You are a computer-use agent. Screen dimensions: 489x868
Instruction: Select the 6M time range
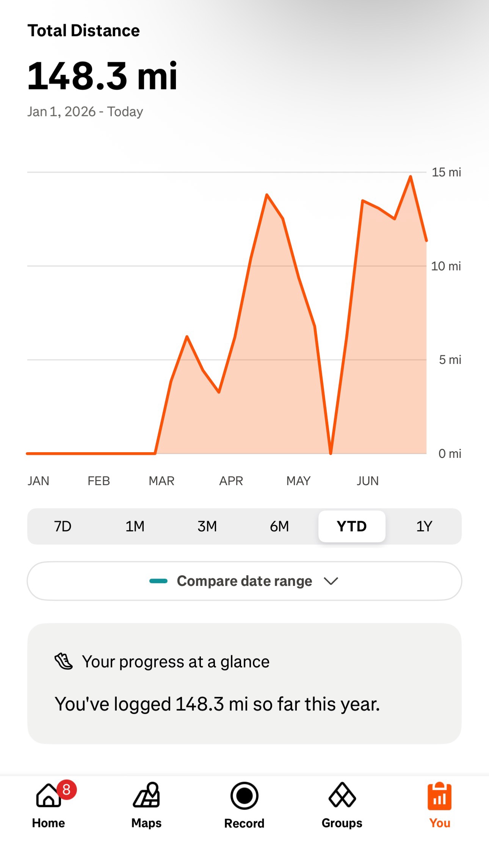coord(279,526)
